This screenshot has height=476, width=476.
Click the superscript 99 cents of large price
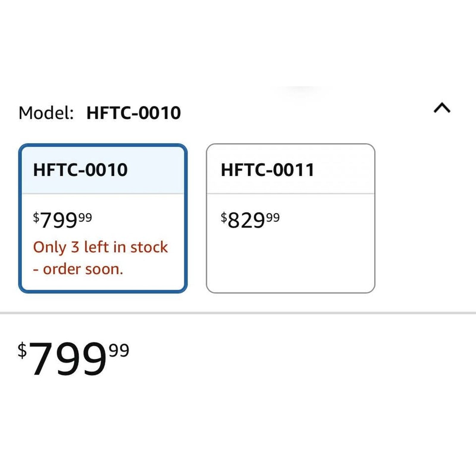point(119,350)
